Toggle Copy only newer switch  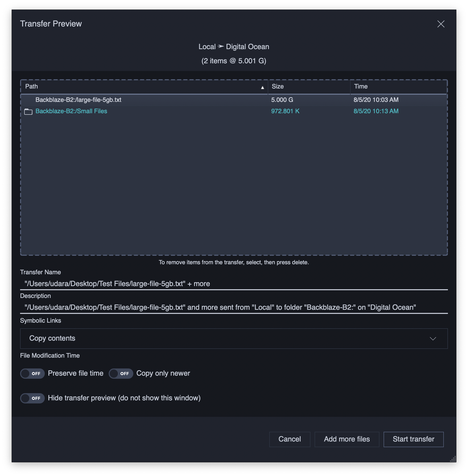point(121,373)
